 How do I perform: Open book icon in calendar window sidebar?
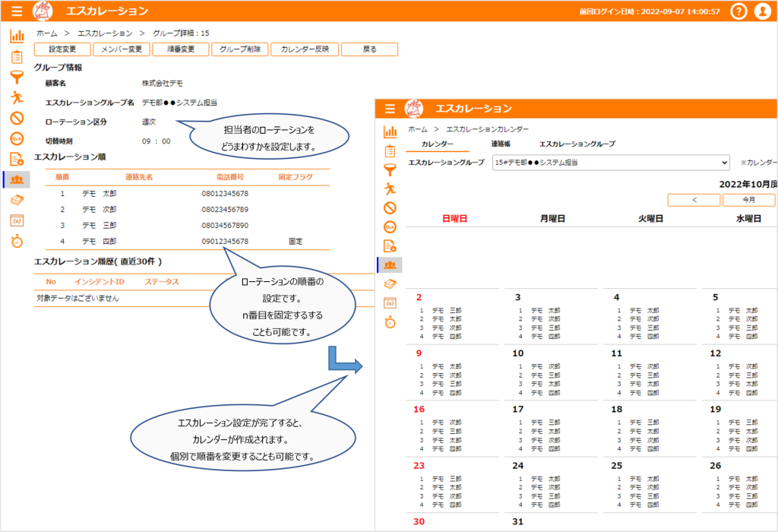point(390,284)
